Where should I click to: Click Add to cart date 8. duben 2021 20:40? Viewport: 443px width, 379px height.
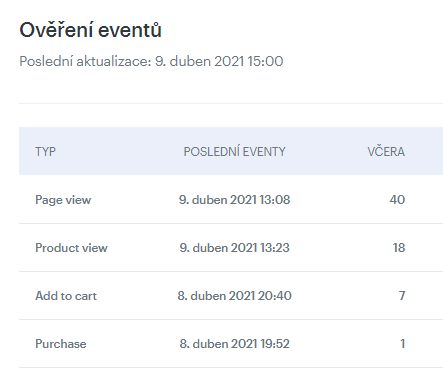click(234, 296)
